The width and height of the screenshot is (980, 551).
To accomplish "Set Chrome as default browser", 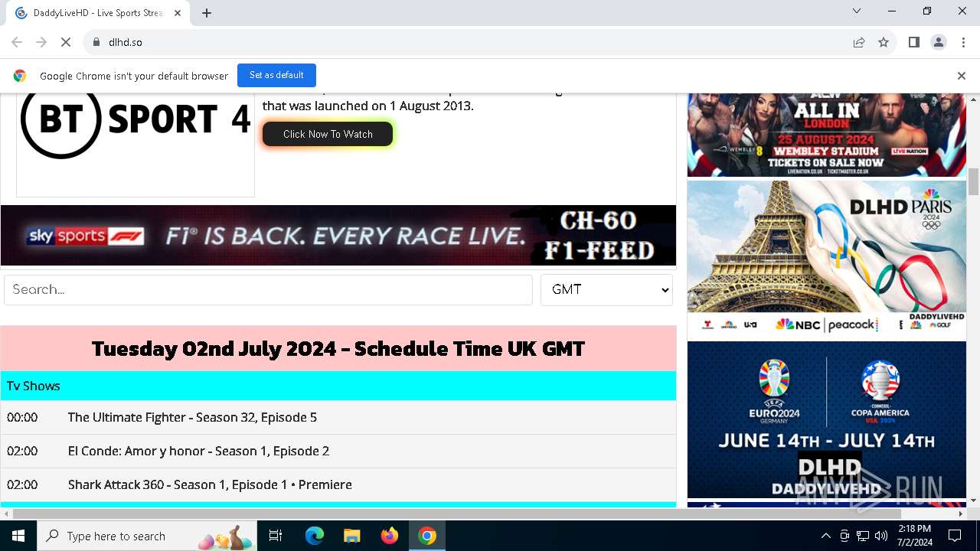I will (276, 75).
